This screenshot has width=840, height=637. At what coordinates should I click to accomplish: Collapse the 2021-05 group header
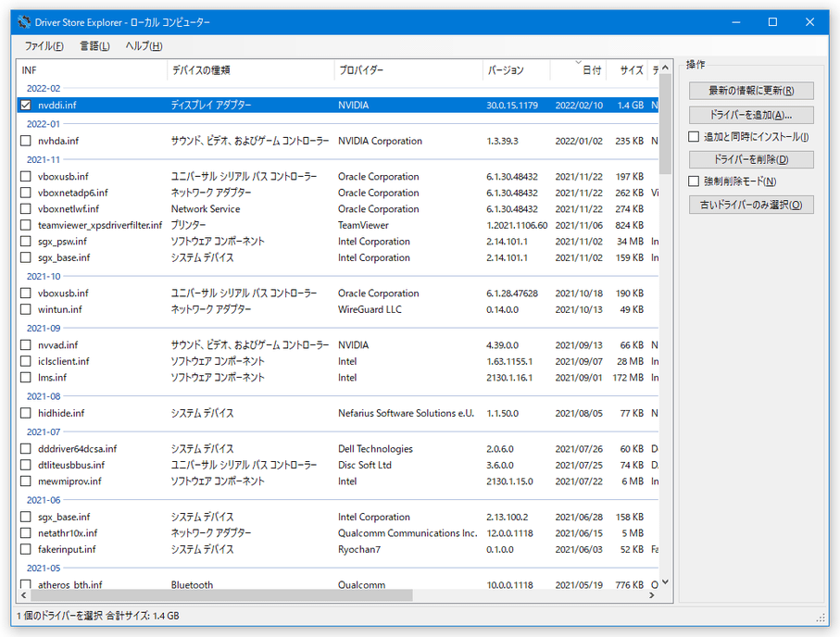pyautogui.click(x=44, y=568)
